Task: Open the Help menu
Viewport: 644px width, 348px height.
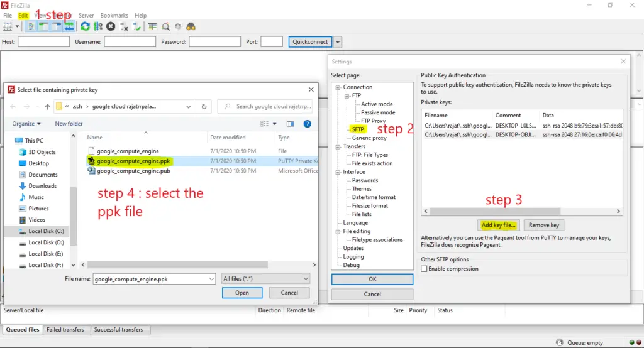Action: coord(141,15)
